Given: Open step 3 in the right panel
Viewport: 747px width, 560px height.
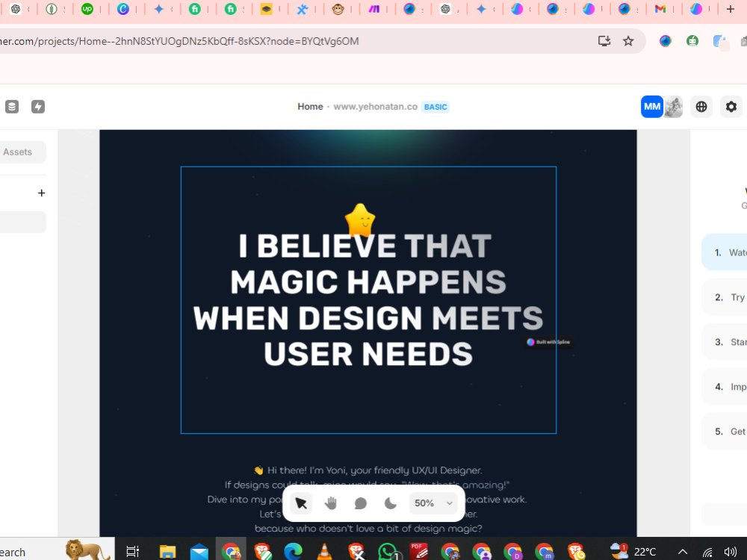Looking at the screenshot, I should pyautogui.click(x=725, y=342).
